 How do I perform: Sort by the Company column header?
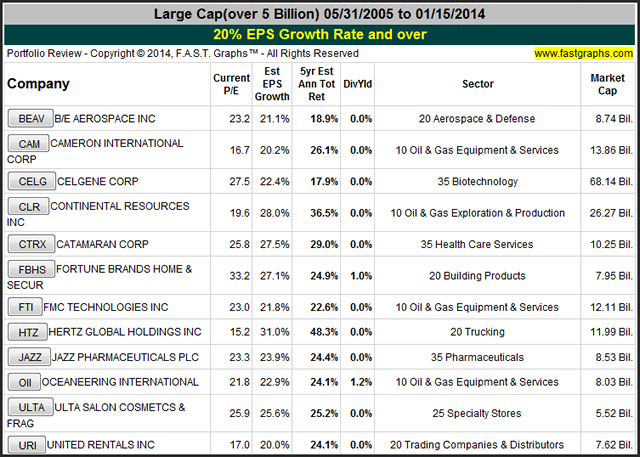coord(38,85)
